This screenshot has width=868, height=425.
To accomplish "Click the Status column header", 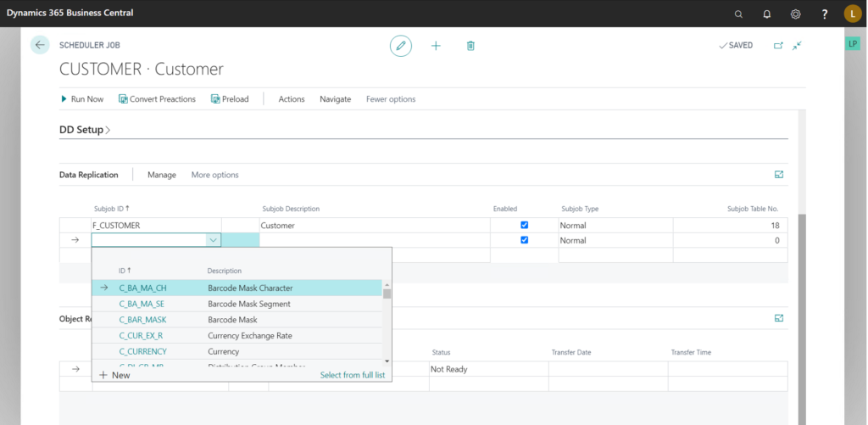I will click(x=441, y=352).
